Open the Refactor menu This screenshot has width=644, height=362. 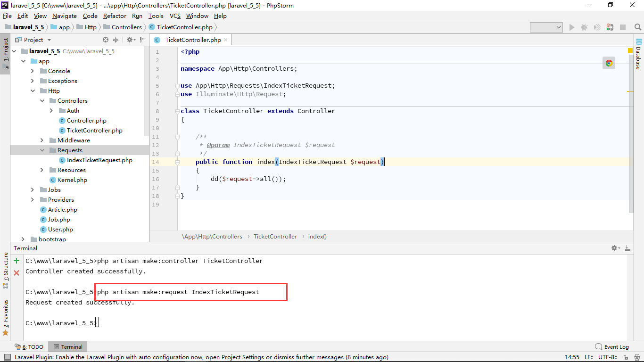click(x=115, y=16)
